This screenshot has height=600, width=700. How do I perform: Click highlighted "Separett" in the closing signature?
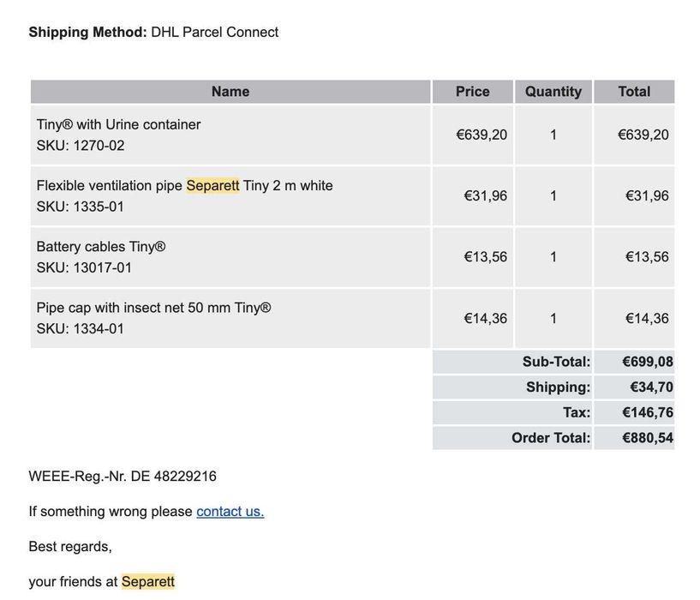(x=148, y=582)
